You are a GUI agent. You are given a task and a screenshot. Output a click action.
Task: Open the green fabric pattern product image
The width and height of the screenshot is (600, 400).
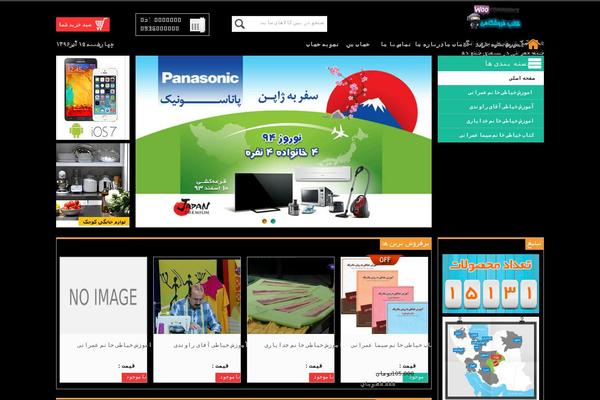[x=291, y=296]
